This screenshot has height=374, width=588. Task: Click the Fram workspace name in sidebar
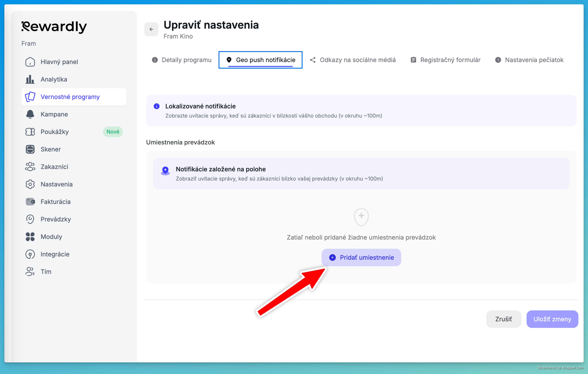(x=29, y=44)
